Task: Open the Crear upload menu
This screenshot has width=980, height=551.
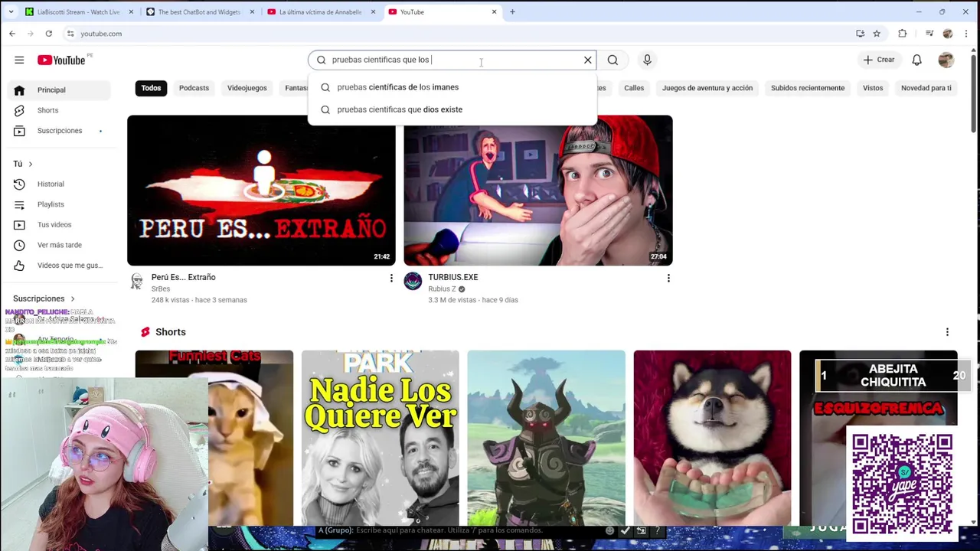Action: click(878, 60)
